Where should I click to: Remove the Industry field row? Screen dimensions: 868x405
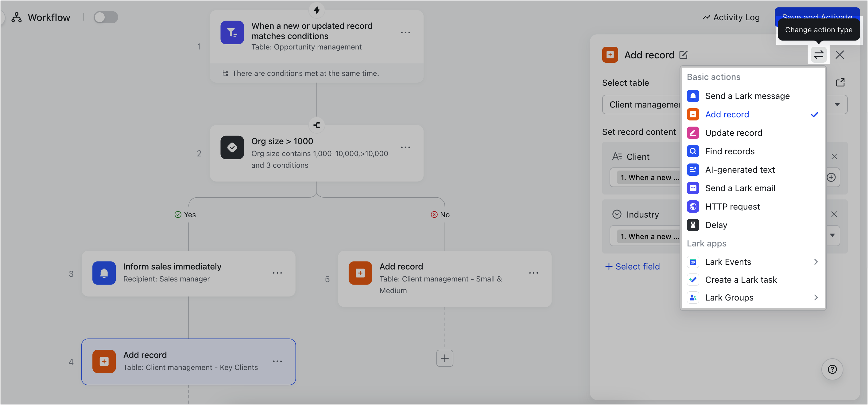click(834, 214)
